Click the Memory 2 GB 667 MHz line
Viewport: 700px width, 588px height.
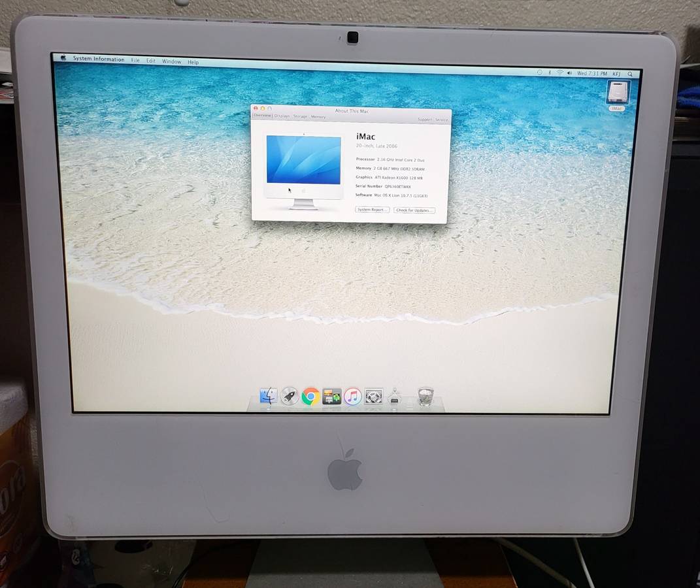point(390,169)
